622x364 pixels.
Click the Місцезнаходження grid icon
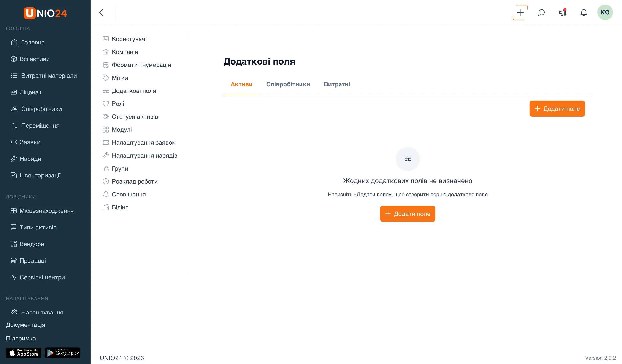click(x=14, y=211)
